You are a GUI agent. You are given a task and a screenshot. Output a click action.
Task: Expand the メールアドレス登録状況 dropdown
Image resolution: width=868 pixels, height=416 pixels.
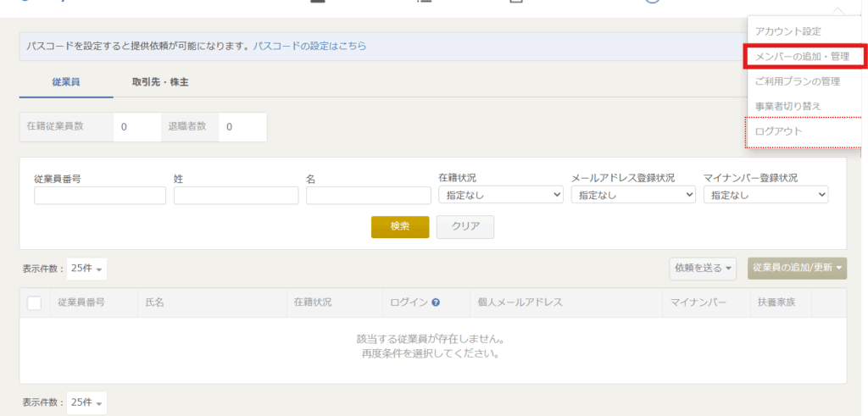633,195
